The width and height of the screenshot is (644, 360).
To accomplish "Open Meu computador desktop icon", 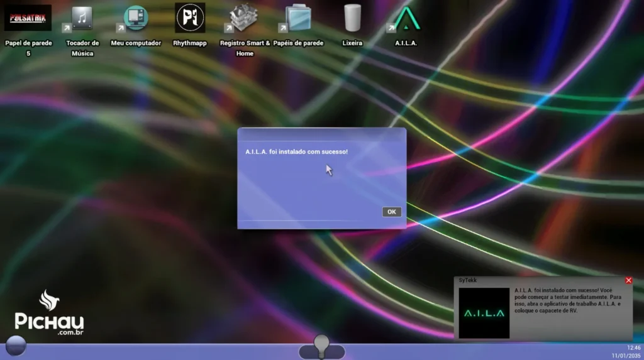I will click(x=136, y=18).
